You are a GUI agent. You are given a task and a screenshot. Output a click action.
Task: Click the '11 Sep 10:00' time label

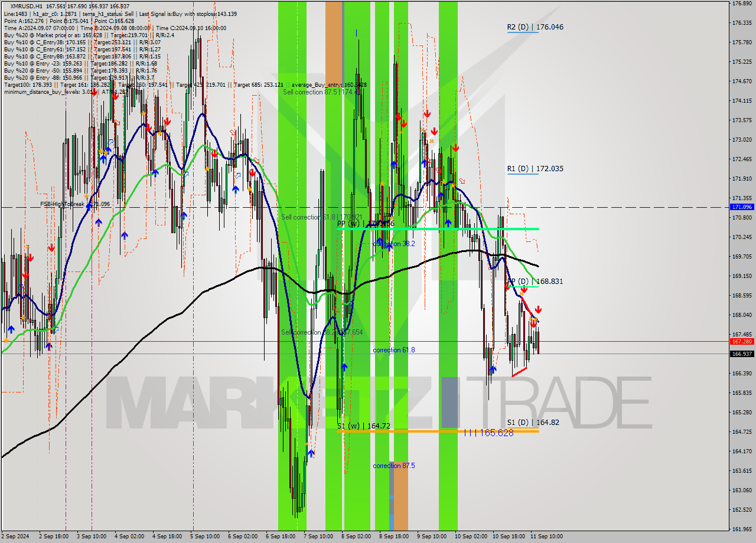tap(546, 537)
